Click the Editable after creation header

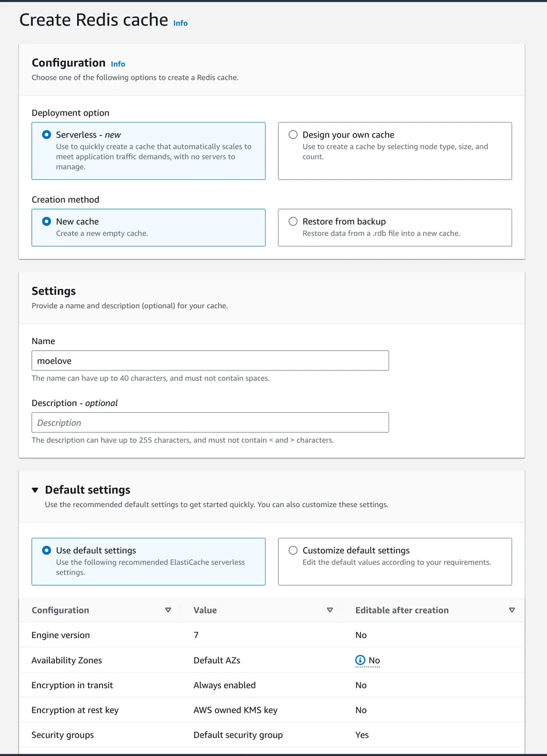(402, 610)
